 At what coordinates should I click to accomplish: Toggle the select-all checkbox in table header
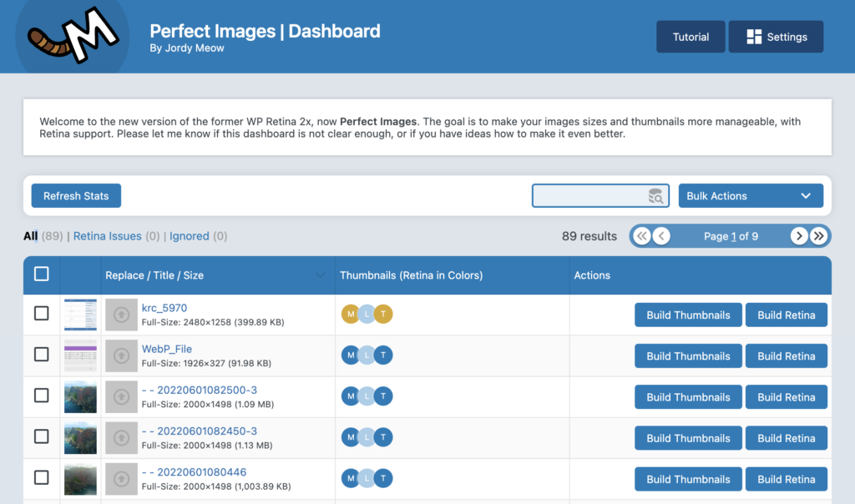42,274
